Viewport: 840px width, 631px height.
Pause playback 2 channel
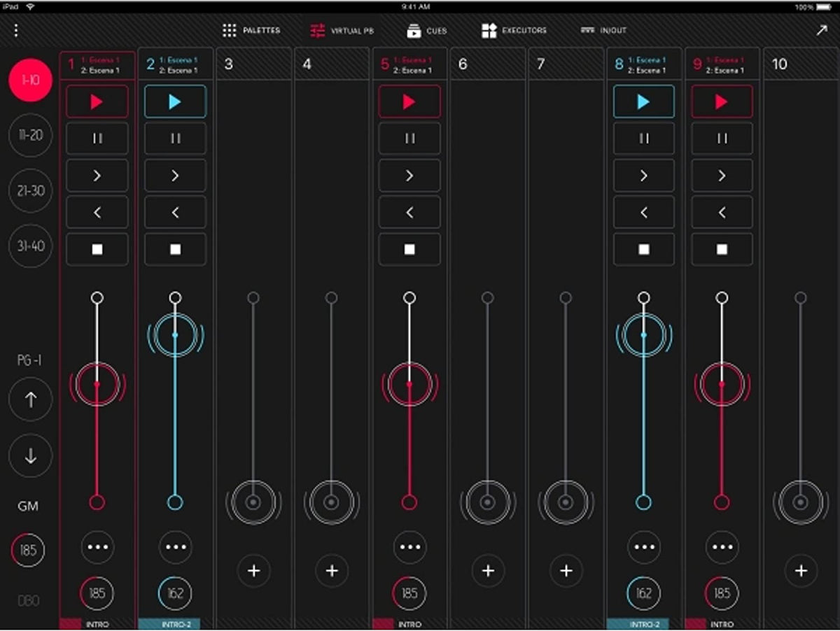175,139
